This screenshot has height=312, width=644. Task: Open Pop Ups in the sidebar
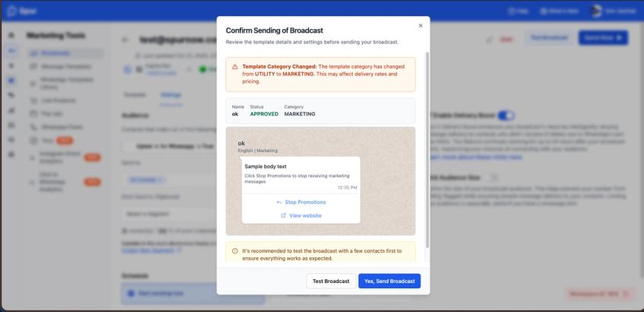[65, 113]
